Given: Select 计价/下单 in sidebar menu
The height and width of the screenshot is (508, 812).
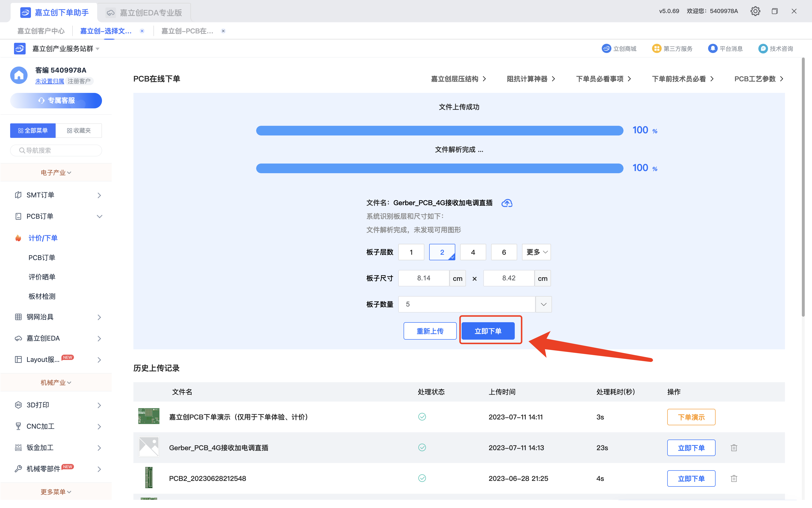Looking at the screenshot, I should [43, 238].
